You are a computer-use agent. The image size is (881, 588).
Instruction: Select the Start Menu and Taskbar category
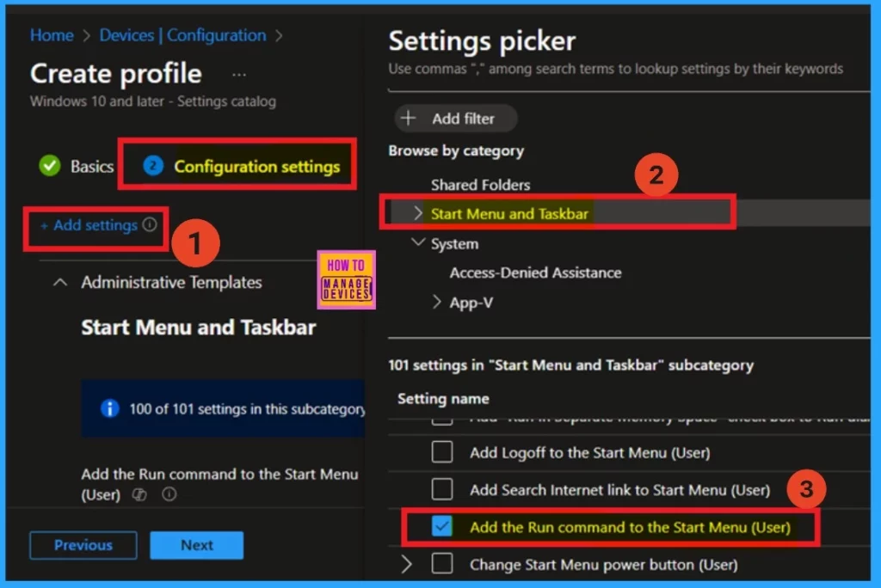coord(509,213)
